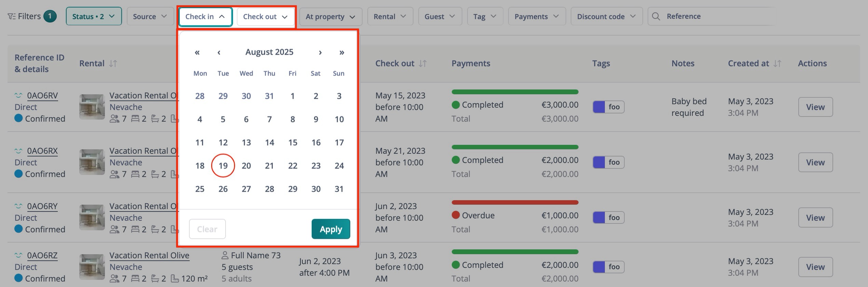Viewport: 868px width, 287px height.
Task: Open reference link 0AO6RV
Action: (x=42, y=95)
